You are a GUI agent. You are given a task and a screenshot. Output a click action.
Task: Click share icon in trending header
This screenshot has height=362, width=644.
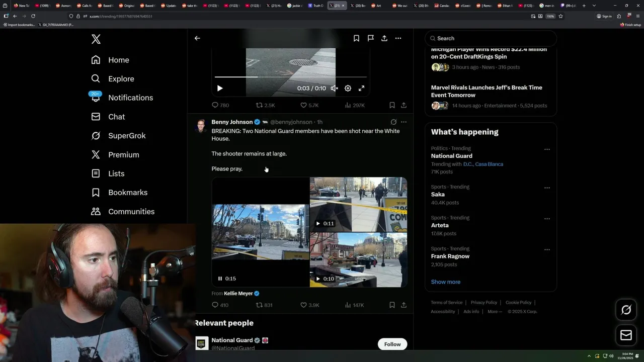[384, 38]
